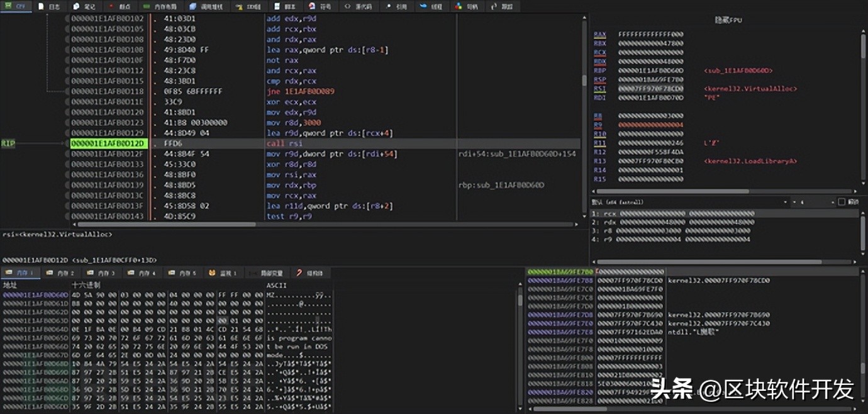Toggle the locked checkbox beside argument count
Image resolution: width=868 pixels, height=414 pixels.
[x=842, y=202]
